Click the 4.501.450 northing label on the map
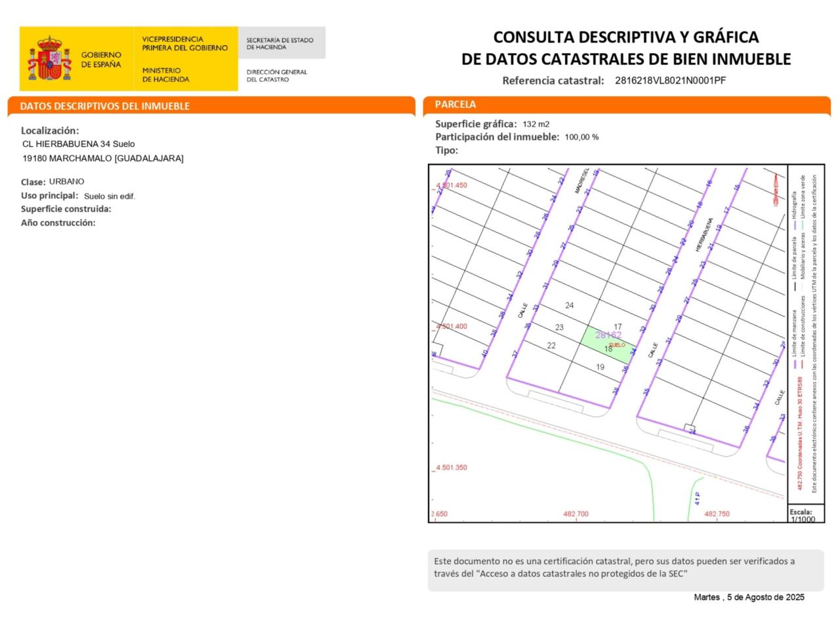 452,186
